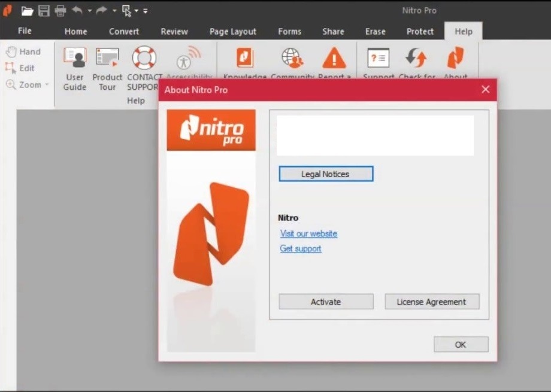The height and width of the screenshot is (392, 551).
Task: Click the Contact Support lifebuoy icon
Action: (144, 57)
